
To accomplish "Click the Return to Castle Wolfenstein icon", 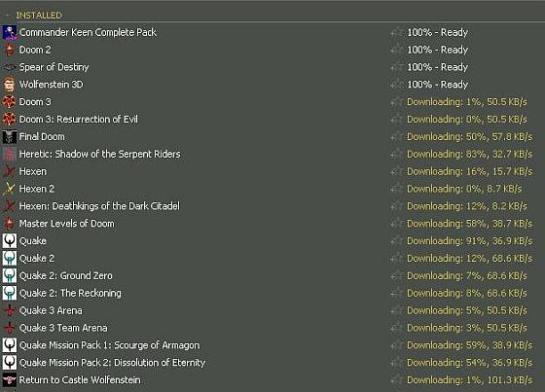I will pos(10,379).
